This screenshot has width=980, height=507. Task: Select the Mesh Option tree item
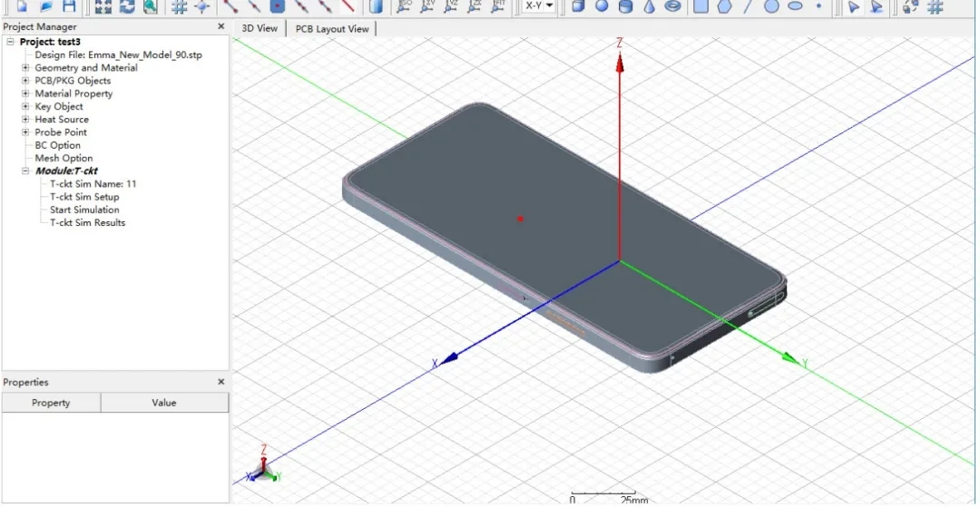tap(64, 159)
